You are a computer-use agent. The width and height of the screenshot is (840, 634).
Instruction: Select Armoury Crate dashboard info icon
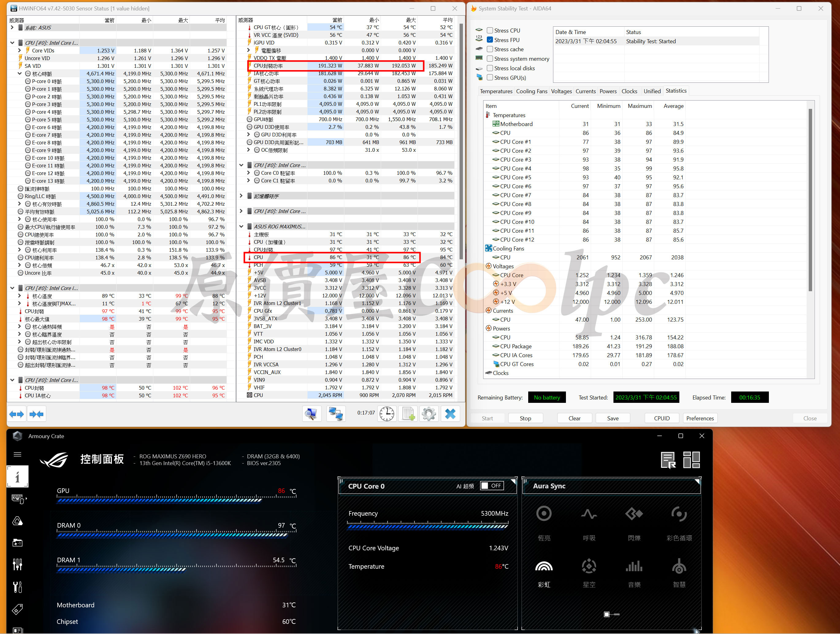(x=17, y=476)
